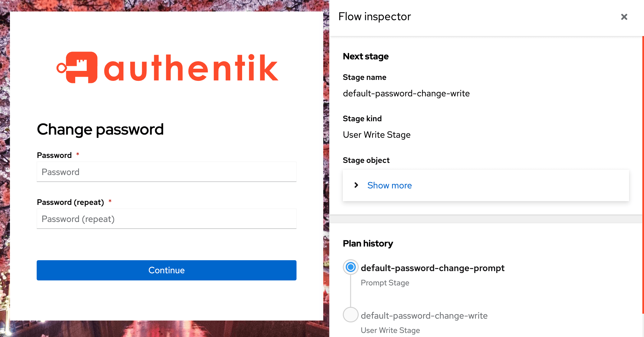Click the stage name value default-password-change-write
The image size is (644, 337).
pos(406,93)
